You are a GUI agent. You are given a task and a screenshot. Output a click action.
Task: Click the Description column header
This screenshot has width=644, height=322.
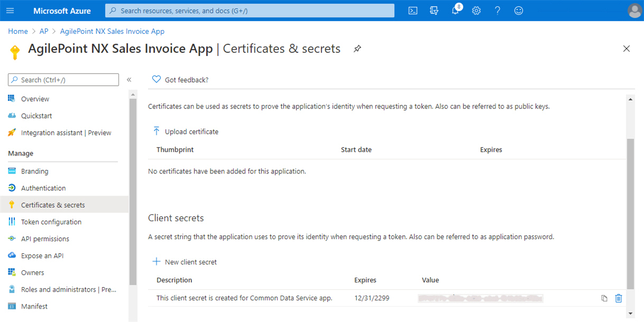[174, 280]
